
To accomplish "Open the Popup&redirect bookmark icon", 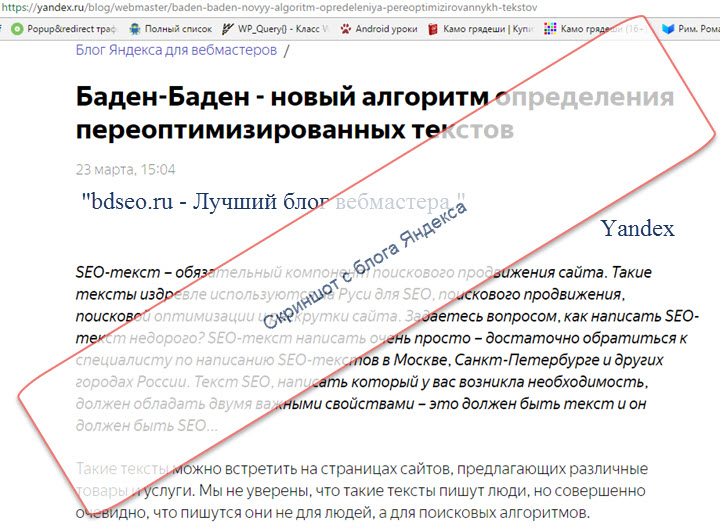I will (x=17, y=29).
